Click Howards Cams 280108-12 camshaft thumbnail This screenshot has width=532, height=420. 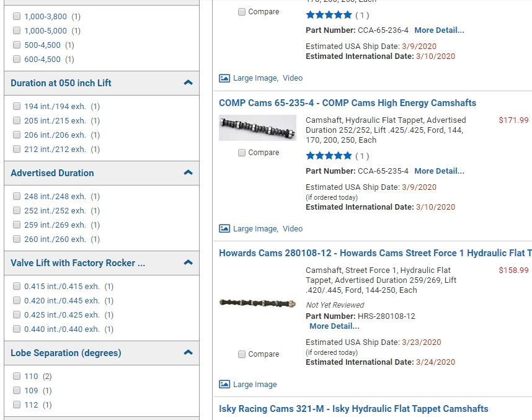click(257, 303)
